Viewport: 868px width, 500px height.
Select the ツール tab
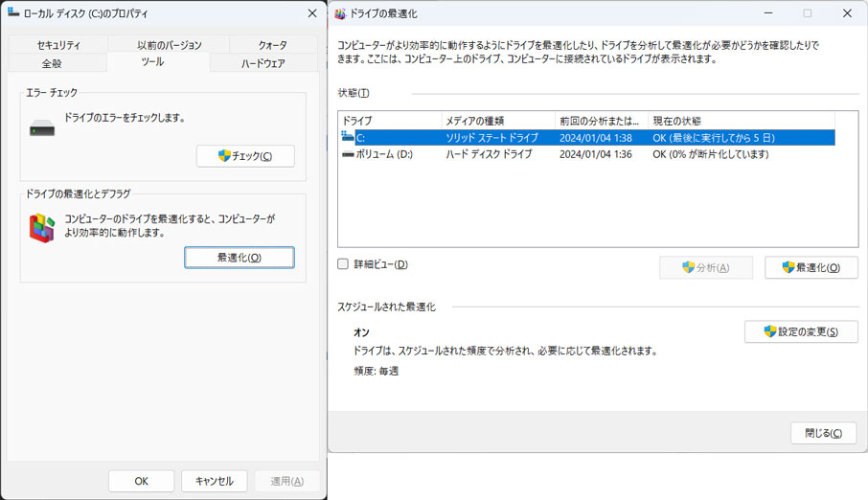[x=152, y=61]
